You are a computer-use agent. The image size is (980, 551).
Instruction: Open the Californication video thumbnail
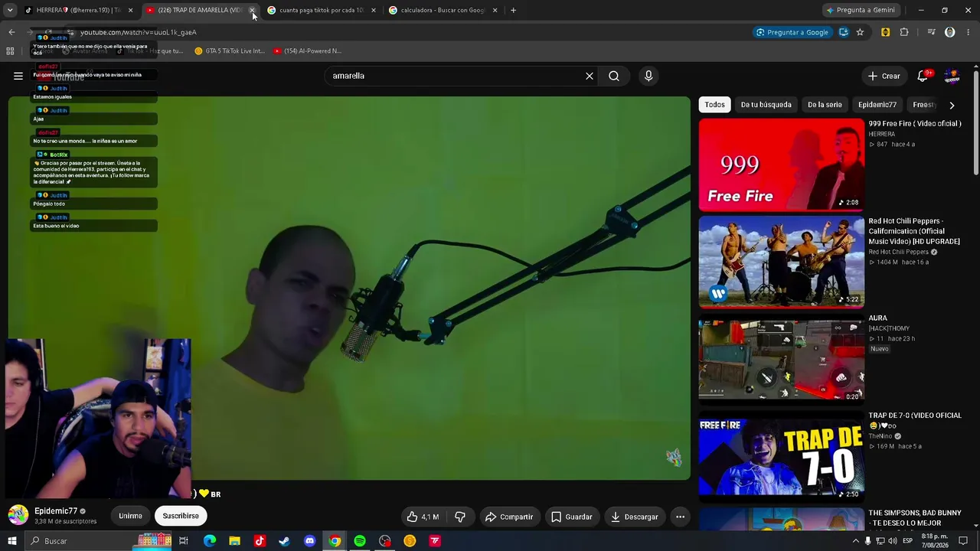[x=781, y=262]
